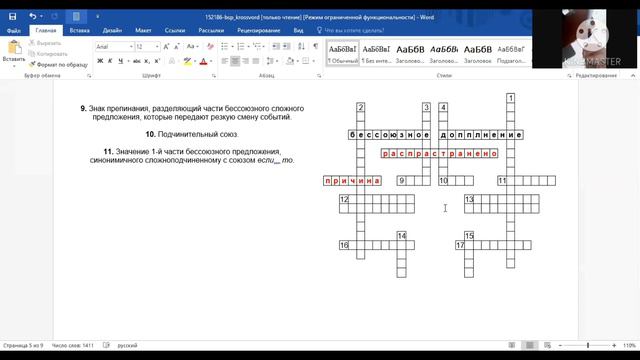Justify the paragraph text
The width and height of the screenshot is (640, 360).
[256, 61]
